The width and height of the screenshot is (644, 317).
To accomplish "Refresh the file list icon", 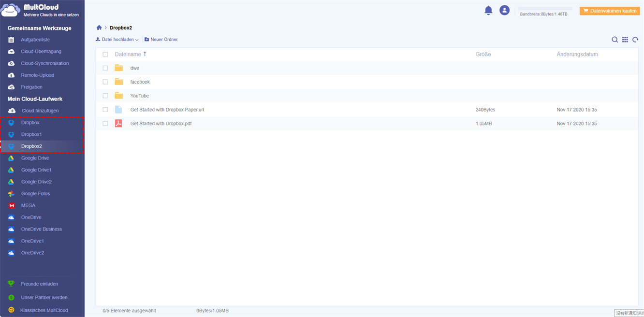I will (635, 40).
